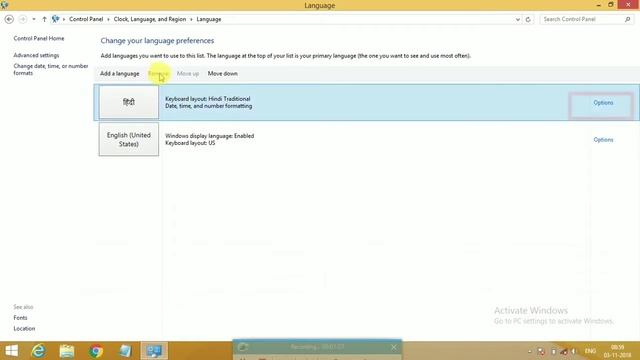640x360 pixels.
Task: Open the Windows Start button
Action: 11,351
